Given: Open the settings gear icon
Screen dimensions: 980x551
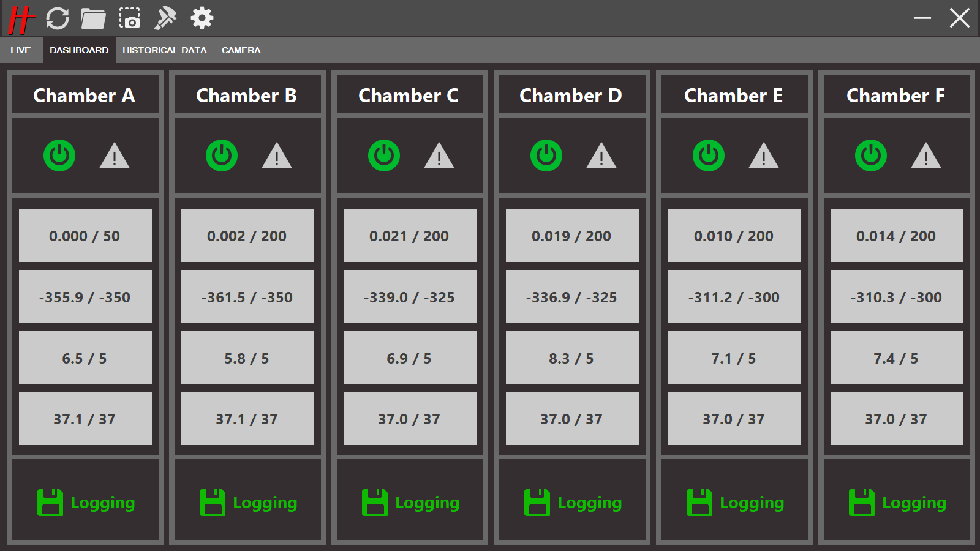Looking at the screenshot, I should [202, 18].
